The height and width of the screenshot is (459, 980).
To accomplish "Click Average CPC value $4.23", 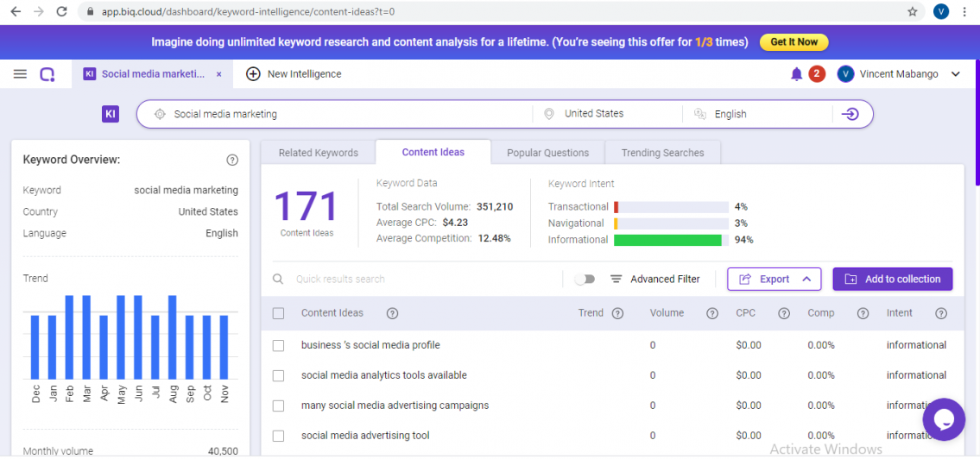I will point(455,222).
